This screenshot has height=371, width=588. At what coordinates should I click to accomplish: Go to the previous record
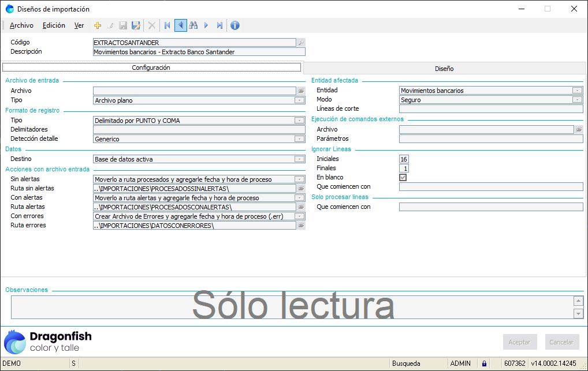pyautogui.click(x=181, y=25)
